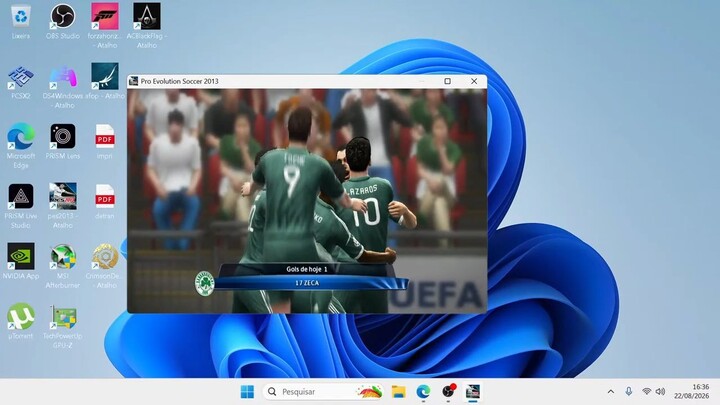Close the Pro Evolution Soccer 2013 window

(474, 81)
